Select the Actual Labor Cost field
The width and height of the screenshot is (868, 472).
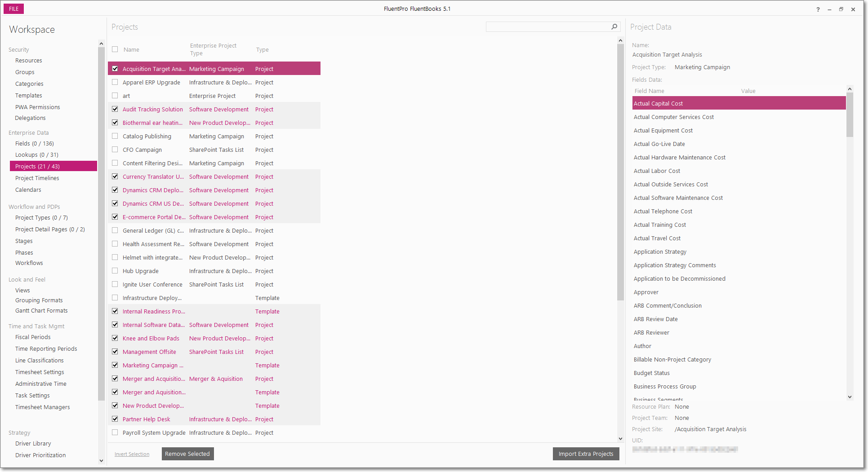(x=739, y=171)
